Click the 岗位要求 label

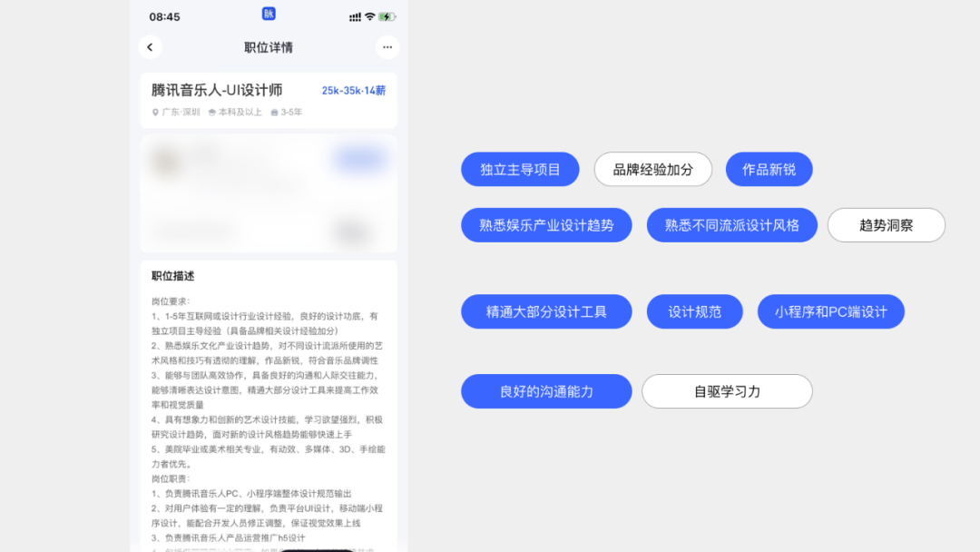pyautogui.click(x=171, y=301)
